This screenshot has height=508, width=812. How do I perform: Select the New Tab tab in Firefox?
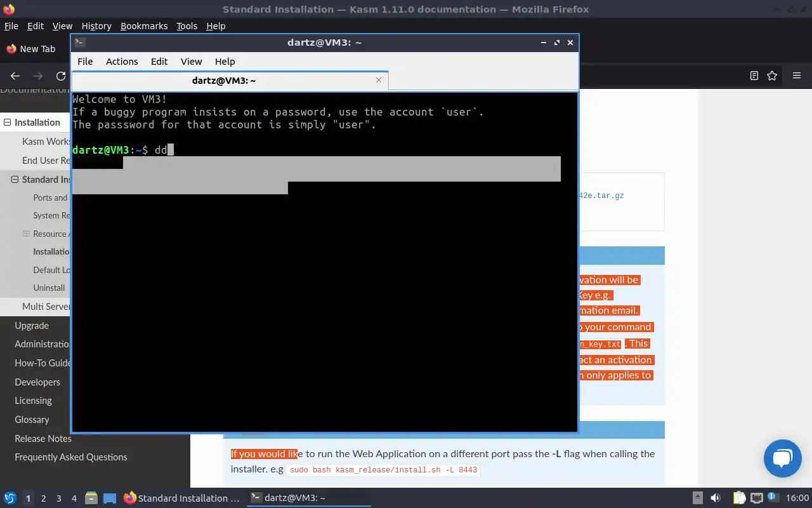pyautogui.click(x=32, y=49)
